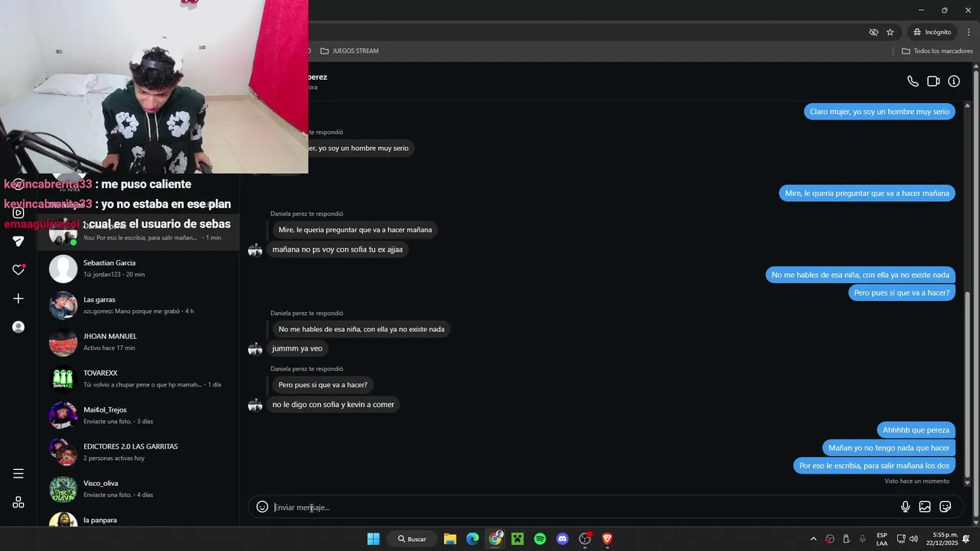Click Sebastian Garcia's profile picture
The width and height of the screenshot is (980, 551).
(63, 269)
